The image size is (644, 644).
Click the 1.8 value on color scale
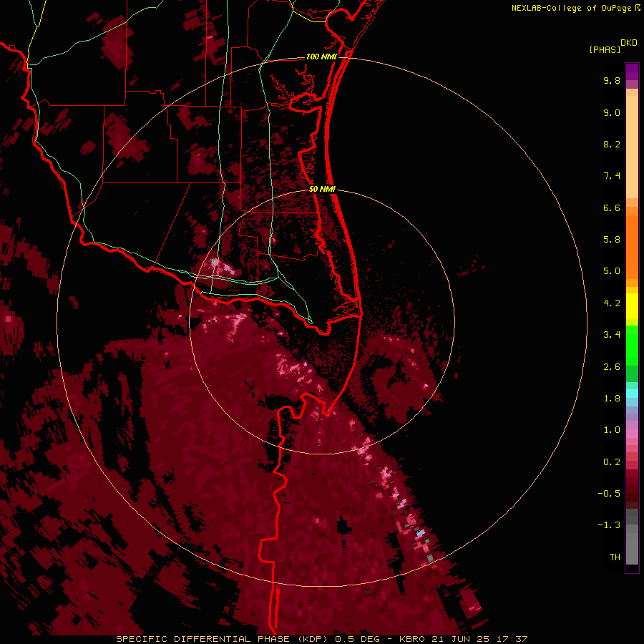click(612, 399)
